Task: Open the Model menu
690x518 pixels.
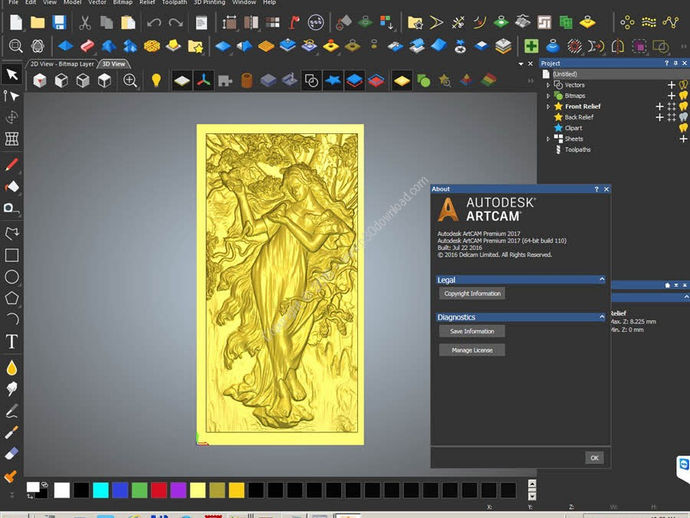Action: (x=72, y=2)
